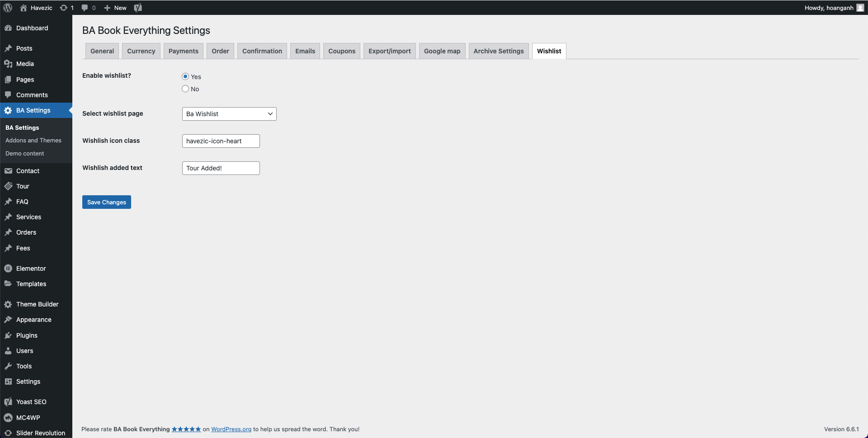Click the five-star rating link
Image resolution: width=868 pixels, height=438 pixels.
pos(186,429)
